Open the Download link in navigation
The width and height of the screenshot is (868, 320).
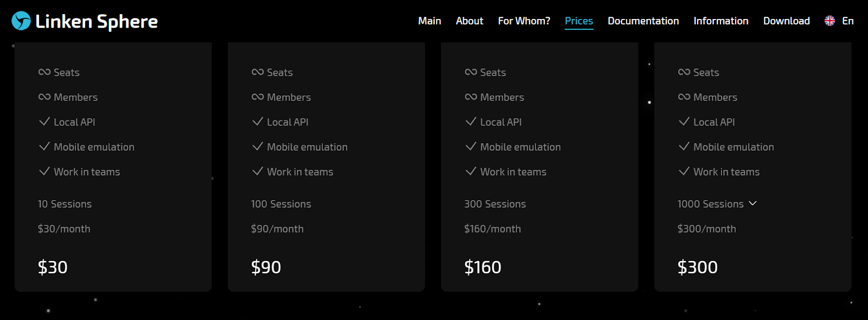786,21
